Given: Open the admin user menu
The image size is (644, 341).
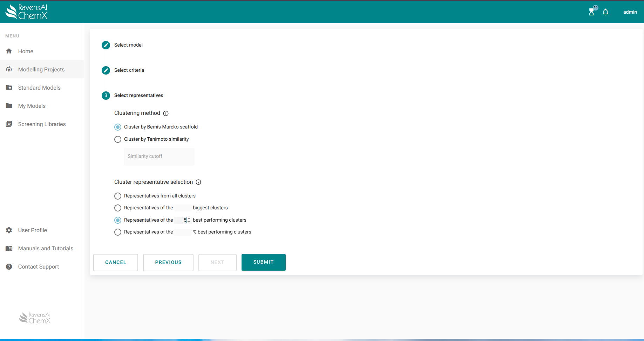Looking at the screenshot, I should coord(630,12).
